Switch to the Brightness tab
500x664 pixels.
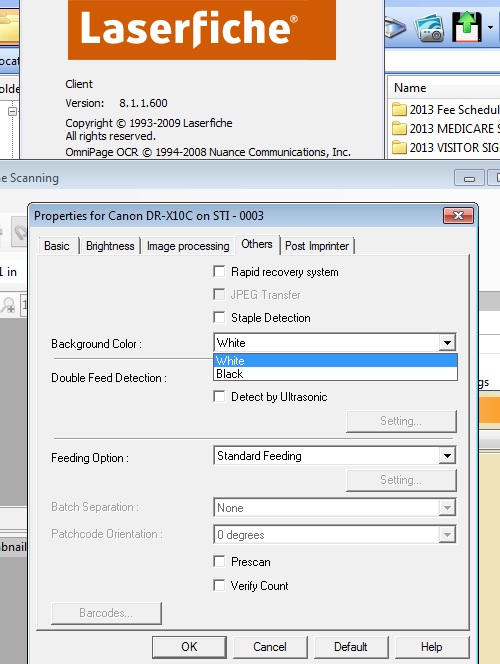(110, 246)
